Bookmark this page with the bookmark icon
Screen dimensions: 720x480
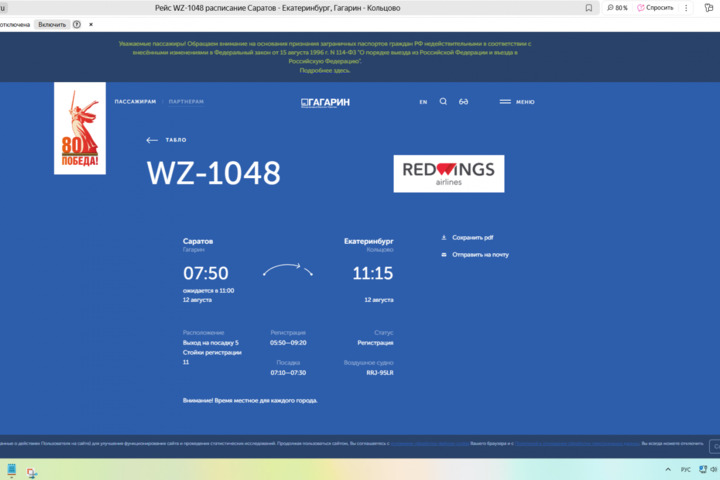coord(588,8)
